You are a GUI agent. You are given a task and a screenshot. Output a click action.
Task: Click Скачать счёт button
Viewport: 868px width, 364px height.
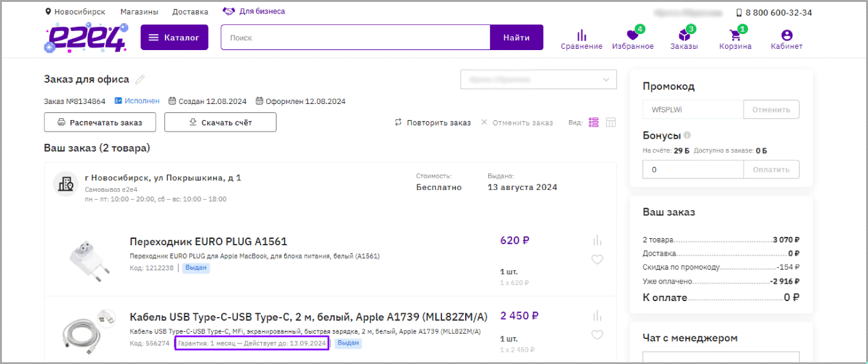(220, 122)
